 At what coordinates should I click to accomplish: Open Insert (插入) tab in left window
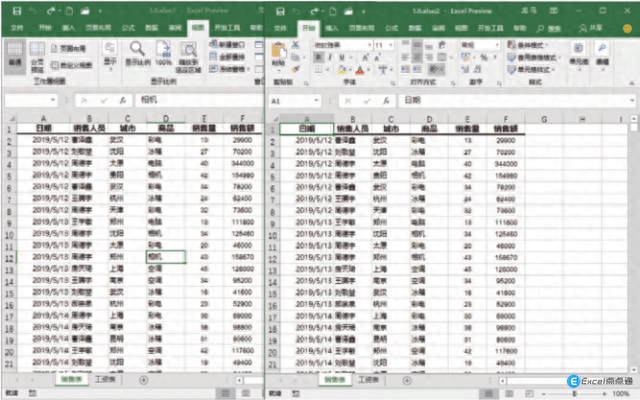(x=68, y=28)
